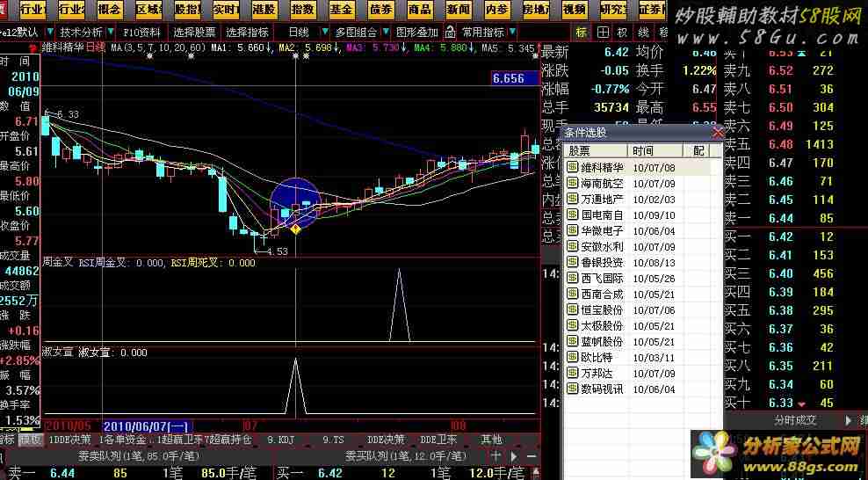
Task: Close the 条件选股 panel
Action: pyautogui.click(x=718, y=133)
